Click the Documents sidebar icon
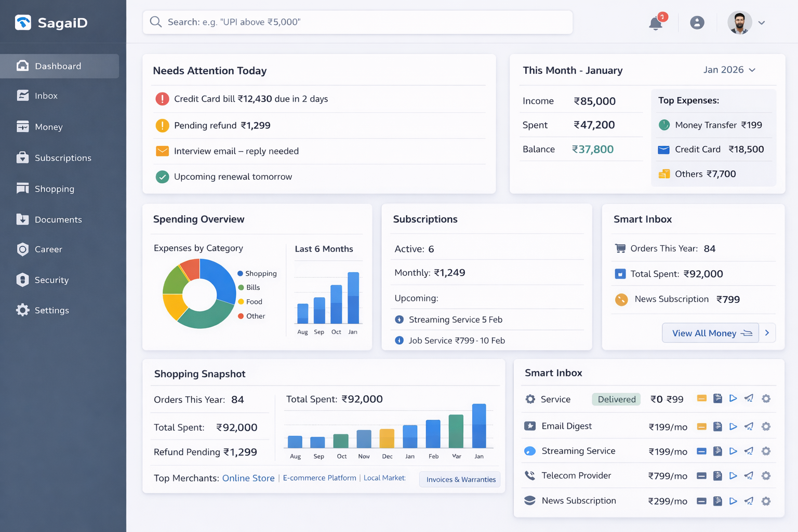The height and width of the screenshot is (532, 798). (x=23, y=219)
